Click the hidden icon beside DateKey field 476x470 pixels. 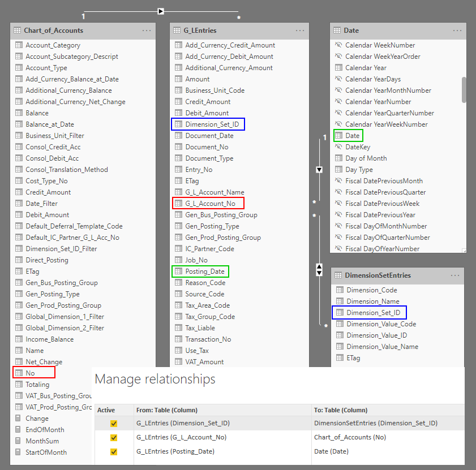338,147
